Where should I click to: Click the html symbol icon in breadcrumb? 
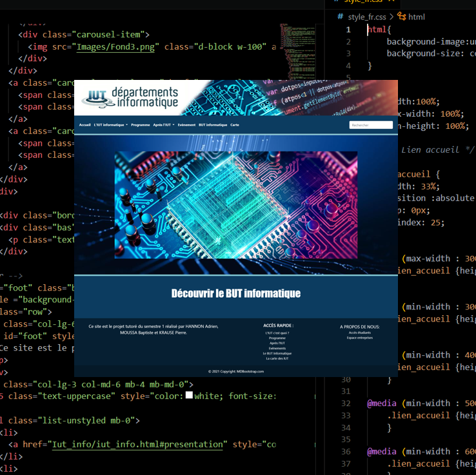coord(402,16)
